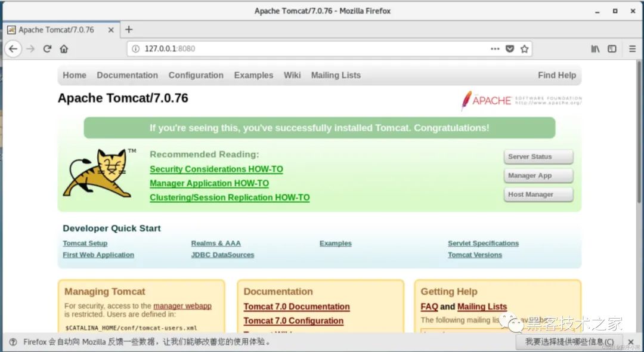Open the Firefox home page icon
The image size is (644, 352).
coord(64,49)
